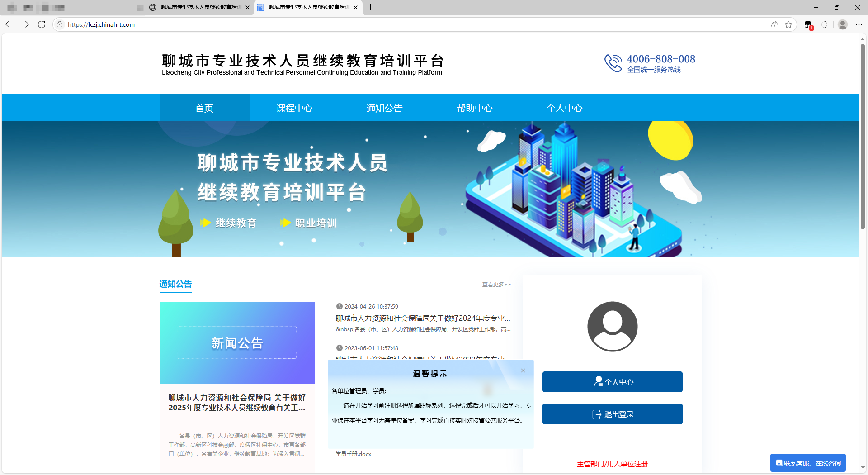Click the user avatar image

click(613, 326)
